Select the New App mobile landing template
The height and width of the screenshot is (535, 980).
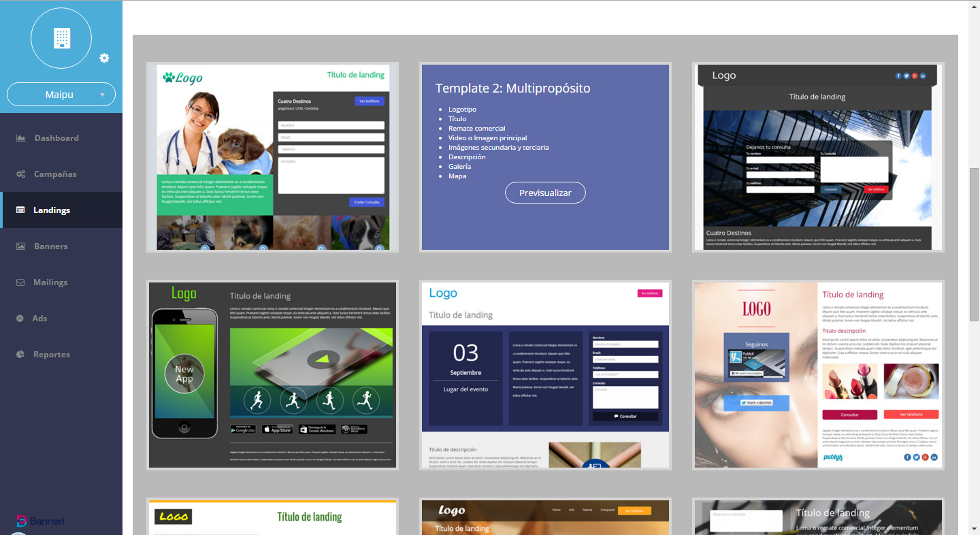pos(273,375)
